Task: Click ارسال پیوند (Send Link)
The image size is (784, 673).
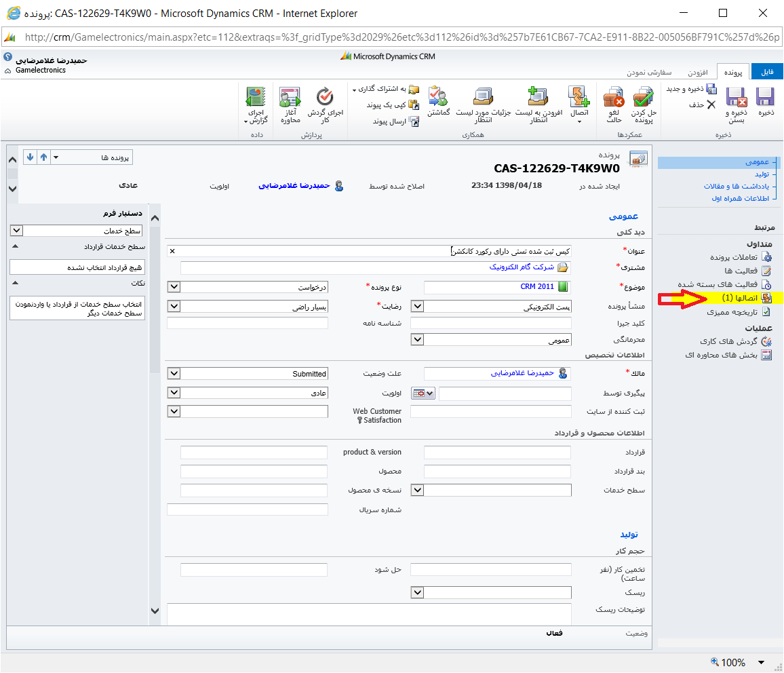Action: [x=395, y=121]
